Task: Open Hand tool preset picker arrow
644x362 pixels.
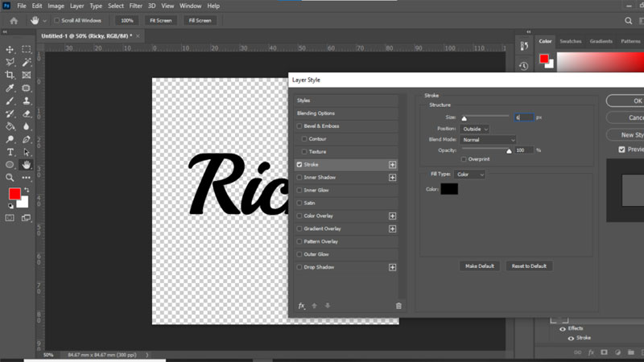Action: click(45, 21)
